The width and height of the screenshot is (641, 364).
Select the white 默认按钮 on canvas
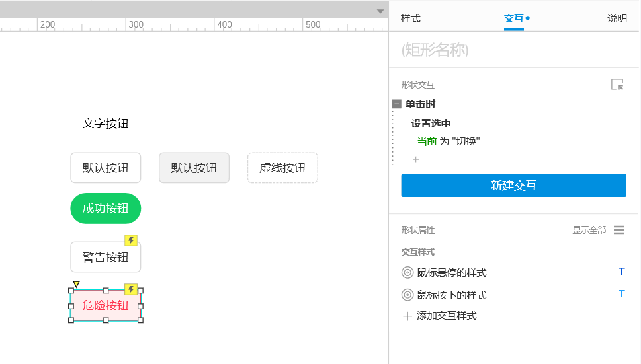point(105,168)
